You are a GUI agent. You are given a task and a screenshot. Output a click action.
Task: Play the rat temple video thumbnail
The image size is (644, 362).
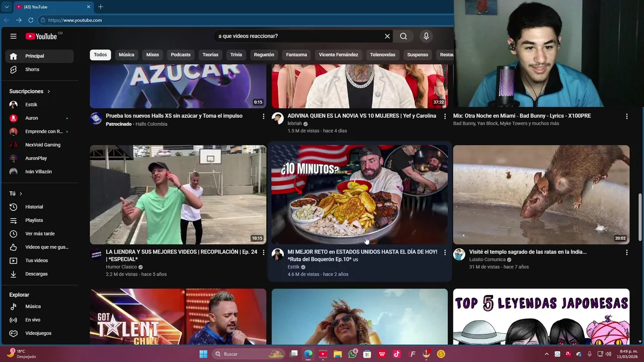click(x=541, y=195)
